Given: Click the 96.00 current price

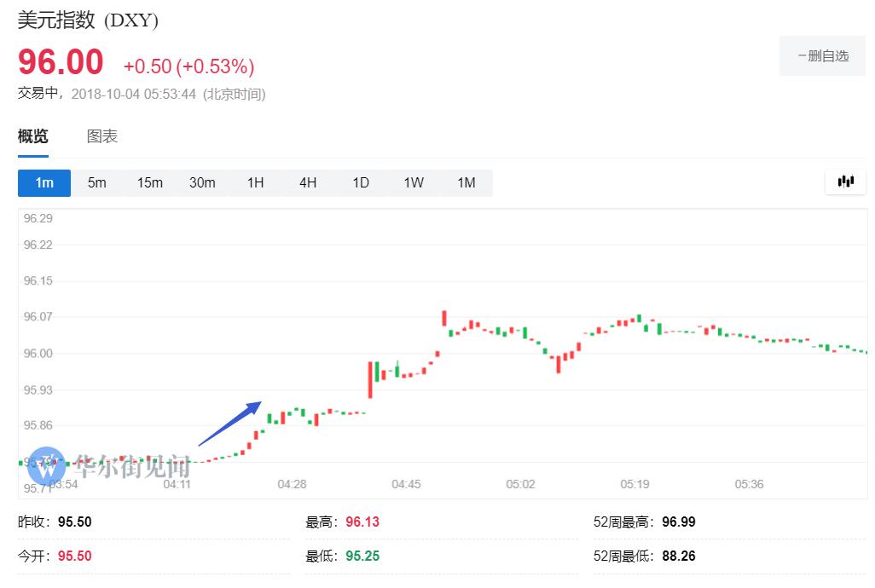Looking at the screenshot, I should [x=61, y=63].
